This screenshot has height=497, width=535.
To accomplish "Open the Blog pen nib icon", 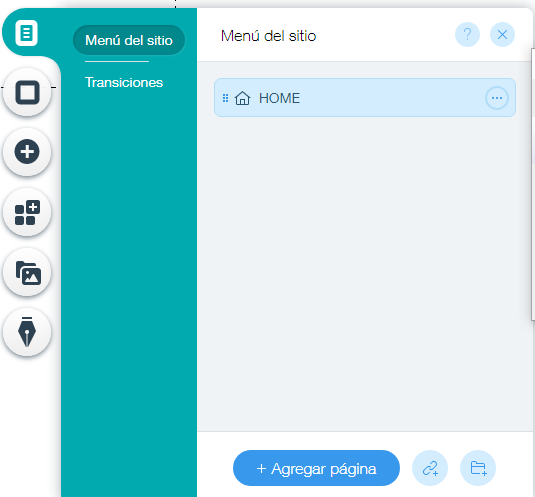I will [27, 332].
